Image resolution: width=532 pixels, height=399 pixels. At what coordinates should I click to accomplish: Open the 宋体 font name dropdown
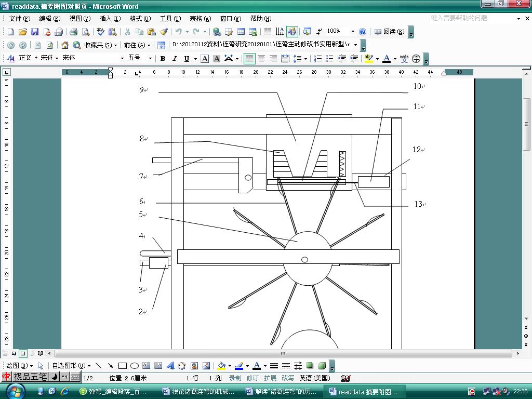click(122, 58)
